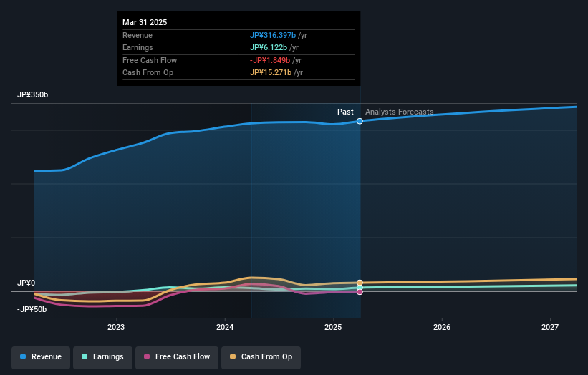Click the 2027 x-axis label
This screenshot has width=588, height=375.
tap(550, 327)
